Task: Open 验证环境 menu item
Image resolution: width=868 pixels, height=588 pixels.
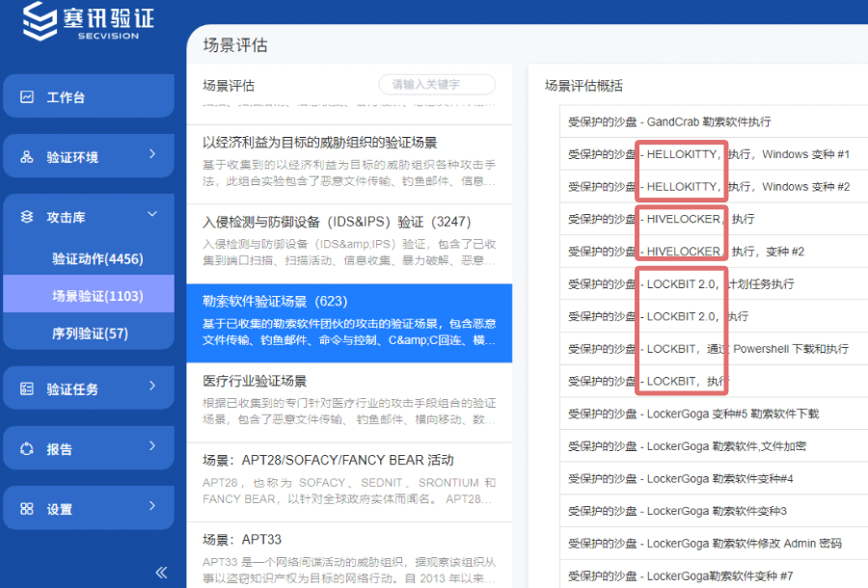Action: click(89, 156)
